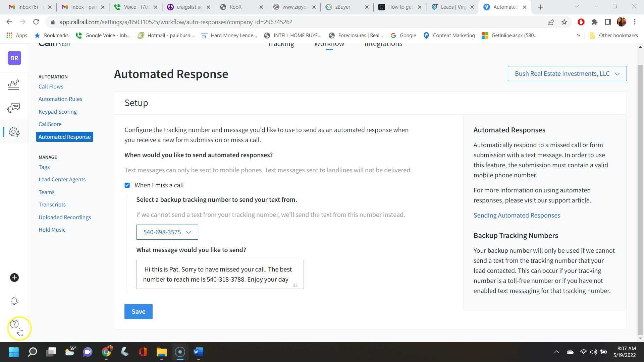Click the BR account avatar

[x=14, y=58]
